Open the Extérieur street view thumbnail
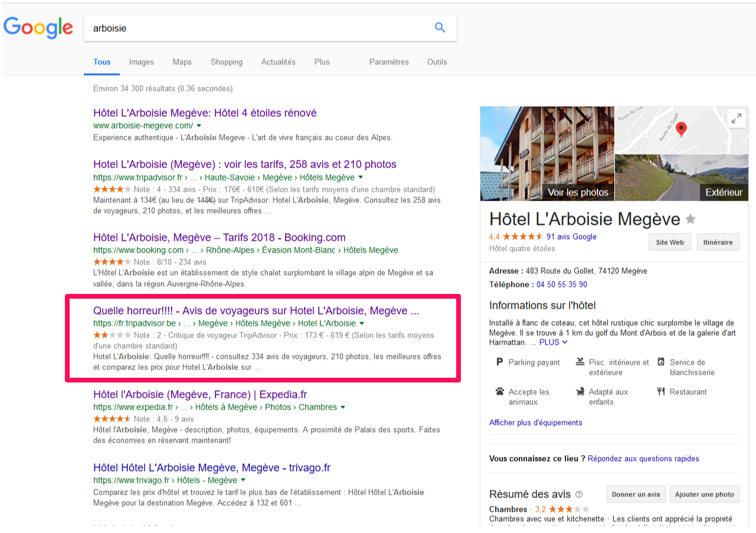Screen dimensions: 756x533 point(682,178)
